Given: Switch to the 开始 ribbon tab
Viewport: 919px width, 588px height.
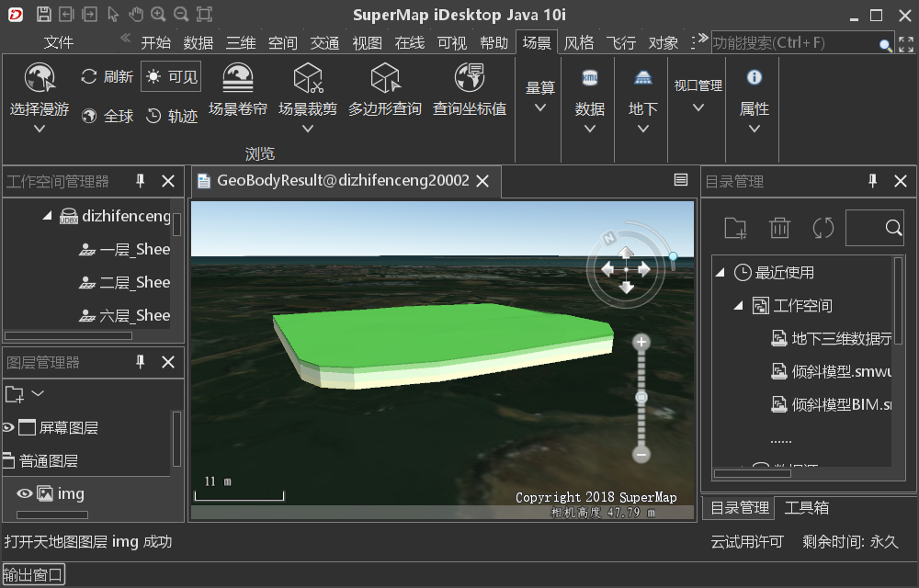Looking at the screenshot, I should click(x=156, y=43).
